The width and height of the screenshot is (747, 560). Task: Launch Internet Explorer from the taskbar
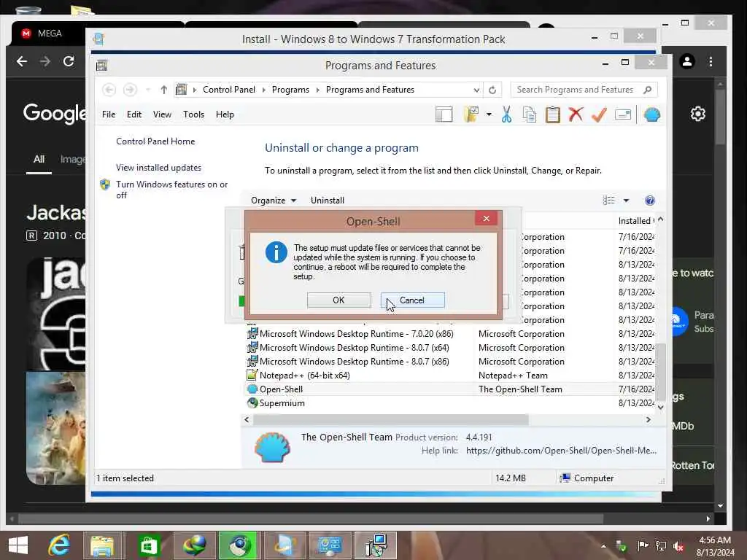pyautogui.click(x=59, y=545)
